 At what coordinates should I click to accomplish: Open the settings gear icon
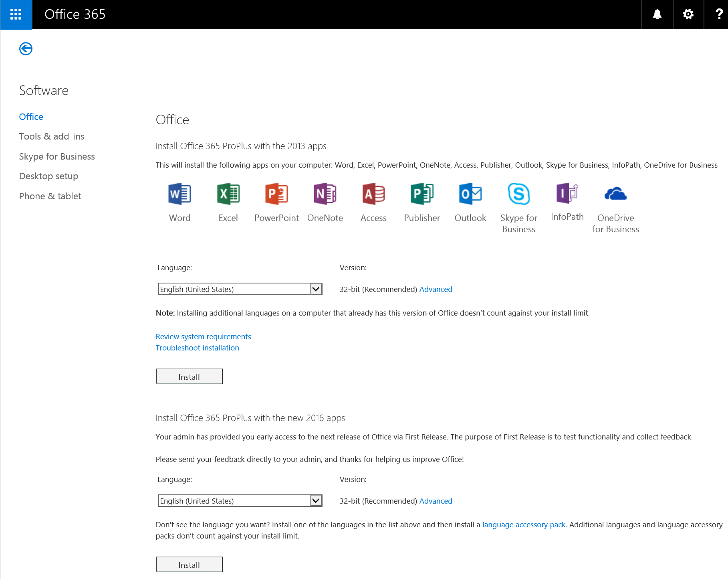click(x=688, y=14)
